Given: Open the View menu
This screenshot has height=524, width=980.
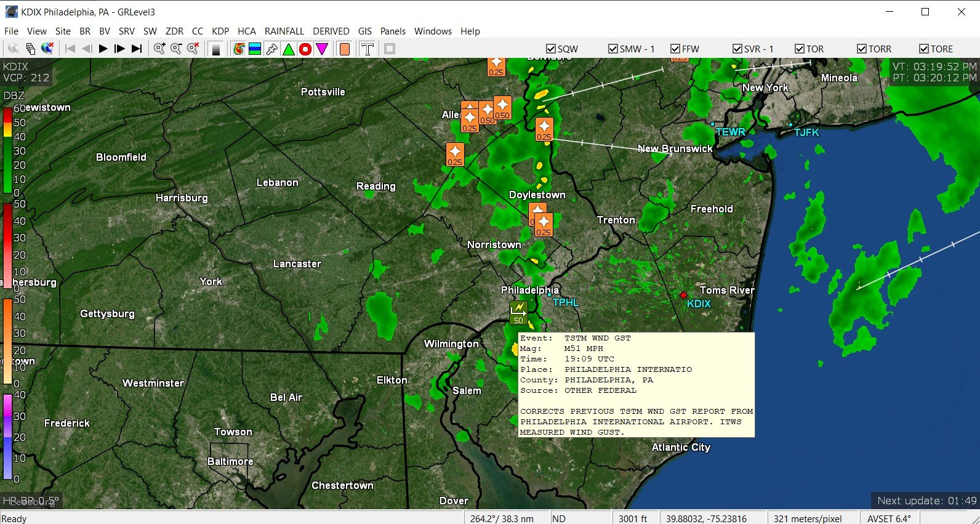Looking at the screenshot, I should click(x=36, y=31).
